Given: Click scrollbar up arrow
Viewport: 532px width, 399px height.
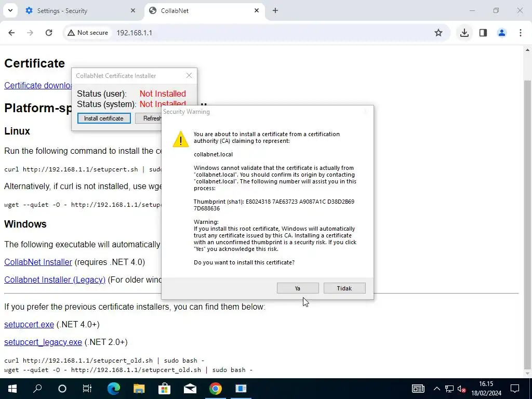Looking at the screenshot, I should [527, 50].
